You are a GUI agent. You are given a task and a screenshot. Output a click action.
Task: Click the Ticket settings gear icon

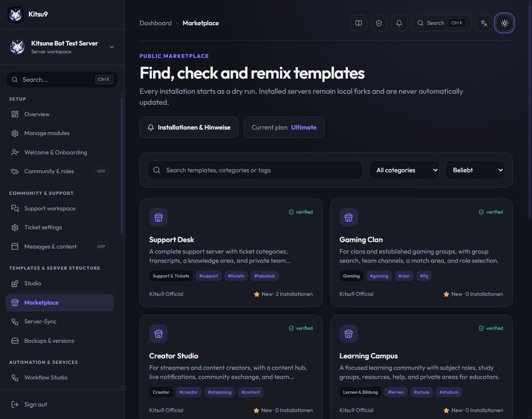pyautogui.click(x=15, y=227)
